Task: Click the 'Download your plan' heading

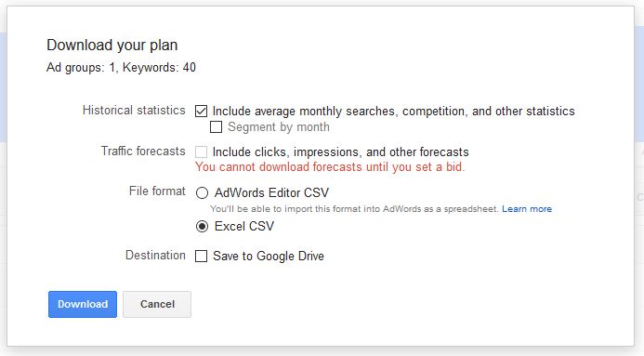Action: 112,45
